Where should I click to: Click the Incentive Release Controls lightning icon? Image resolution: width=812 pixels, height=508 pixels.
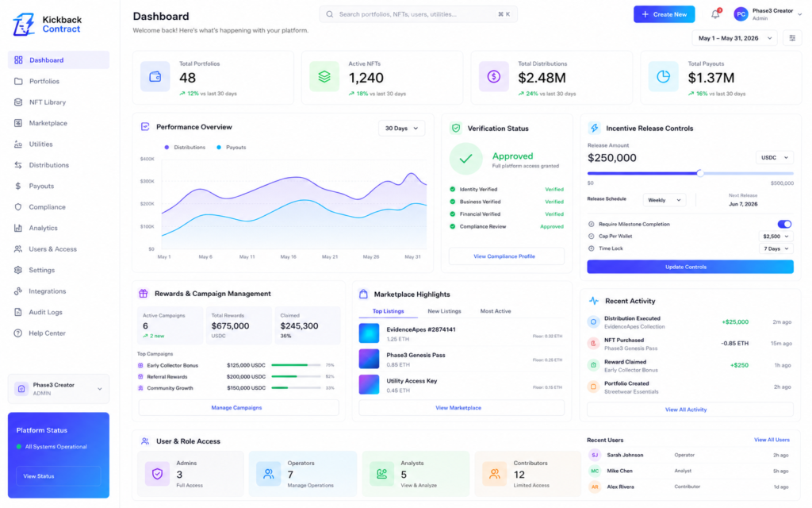594,128
